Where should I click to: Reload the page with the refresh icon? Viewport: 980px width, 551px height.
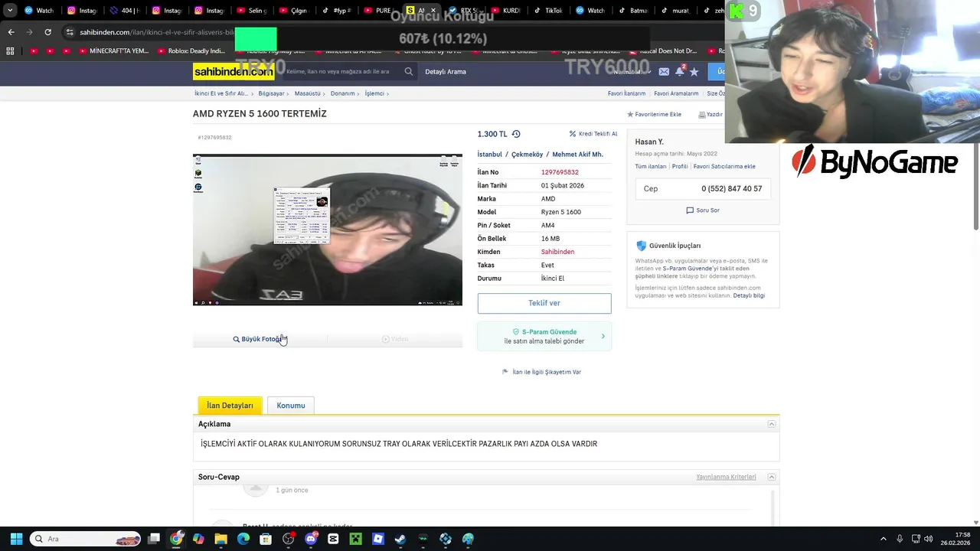[47, 32]
